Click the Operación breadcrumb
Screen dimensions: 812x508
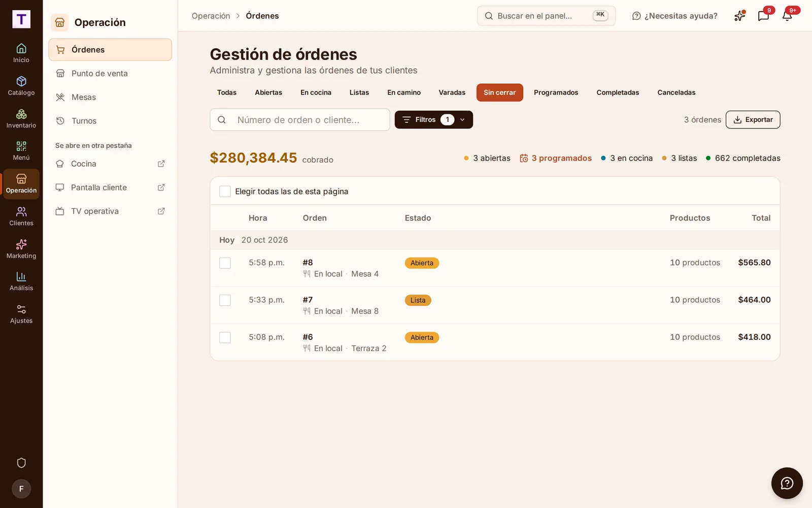point(211,16)
